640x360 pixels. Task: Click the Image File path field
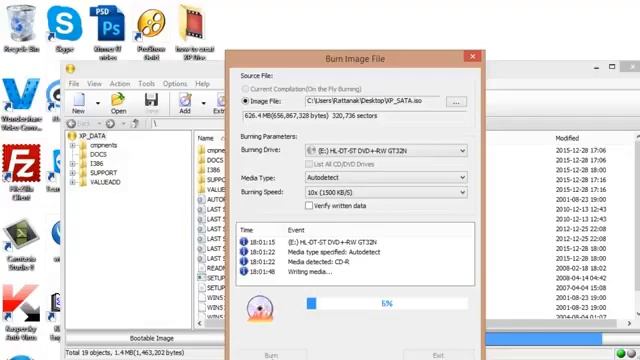pyautogui.click(x=372, y=101)
